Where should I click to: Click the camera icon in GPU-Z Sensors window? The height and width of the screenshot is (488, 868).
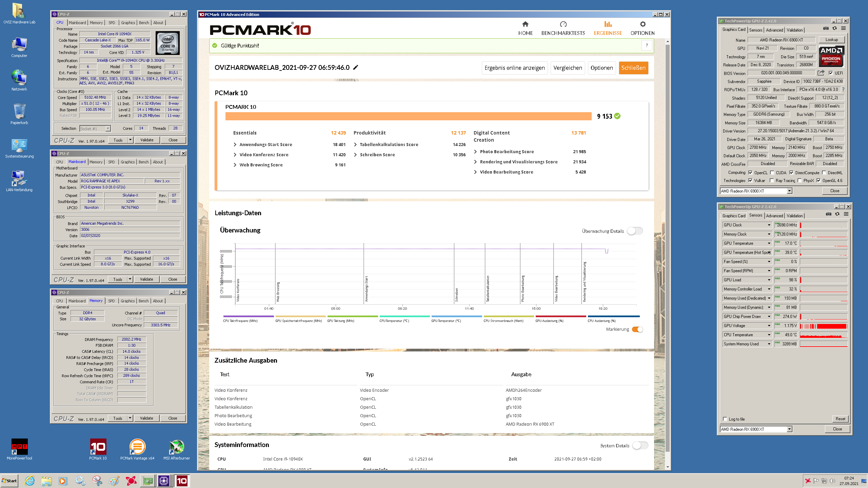pos(829,214)
